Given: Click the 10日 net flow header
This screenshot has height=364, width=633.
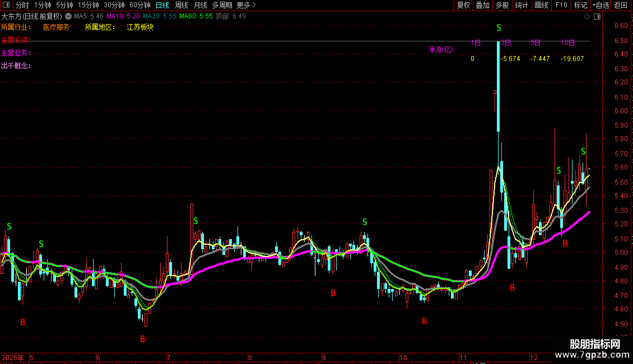Looking at the screenshot, I should click(567, 43).
